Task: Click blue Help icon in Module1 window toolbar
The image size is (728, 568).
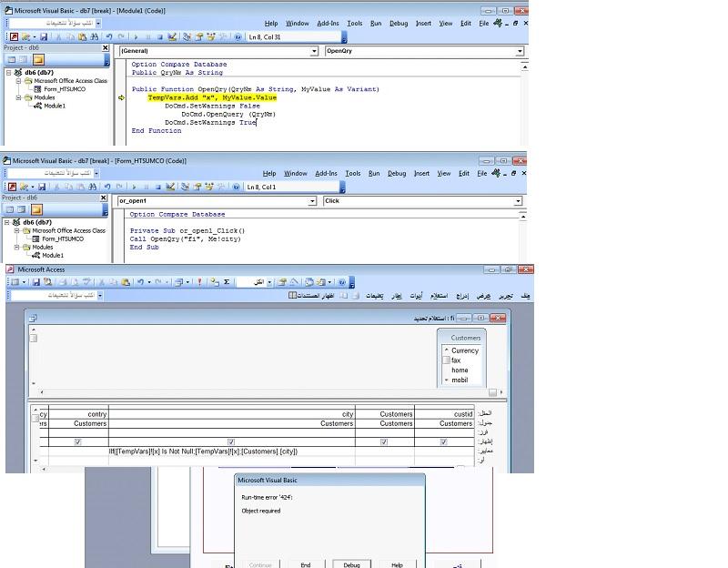Action: (x=238, y=36)
